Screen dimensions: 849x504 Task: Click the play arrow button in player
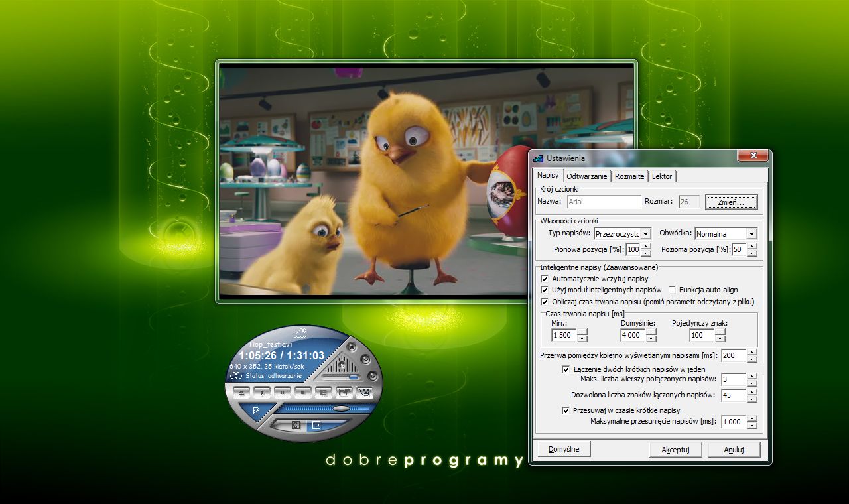[262, 393]
